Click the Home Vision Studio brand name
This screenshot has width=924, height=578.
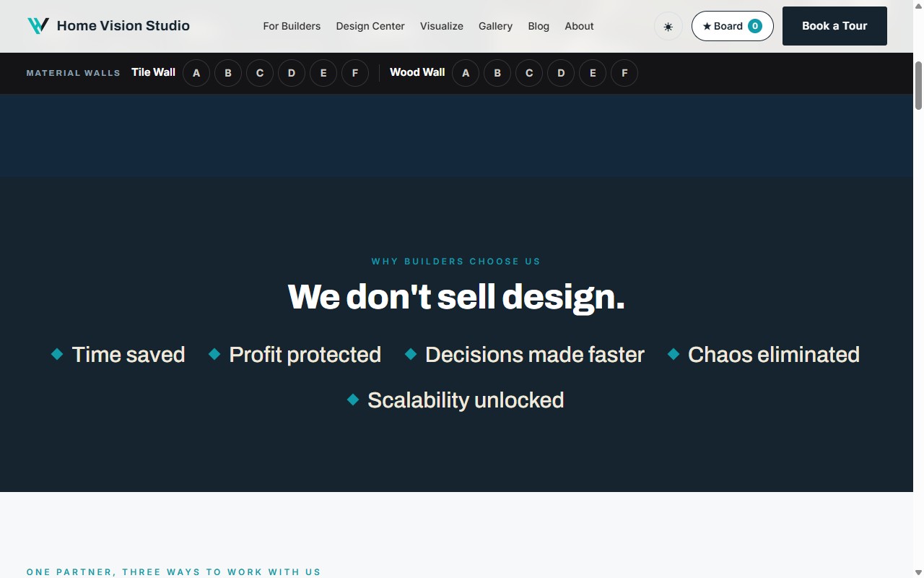point(123,26)
